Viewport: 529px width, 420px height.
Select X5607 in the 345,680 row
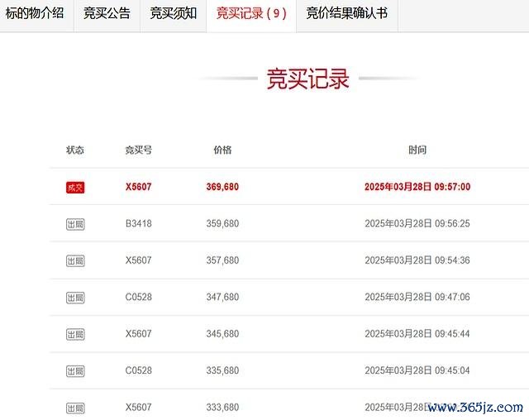(x=138, y=334)
